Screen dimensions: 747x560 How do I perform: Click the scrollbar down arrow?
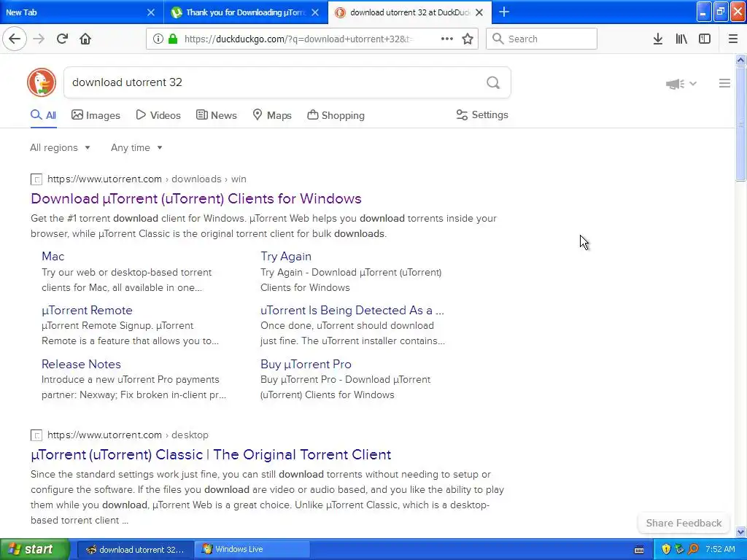(740, 532)
